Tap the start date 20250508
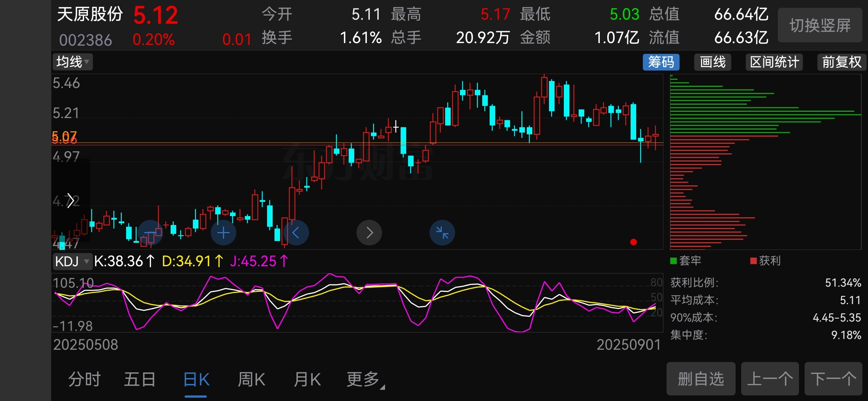 click(x=86, y=345)
